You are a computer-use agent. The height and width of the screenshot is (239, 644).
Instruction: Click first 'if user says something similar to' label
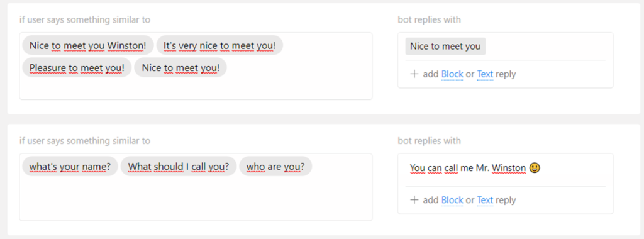(x=85, y=19)
